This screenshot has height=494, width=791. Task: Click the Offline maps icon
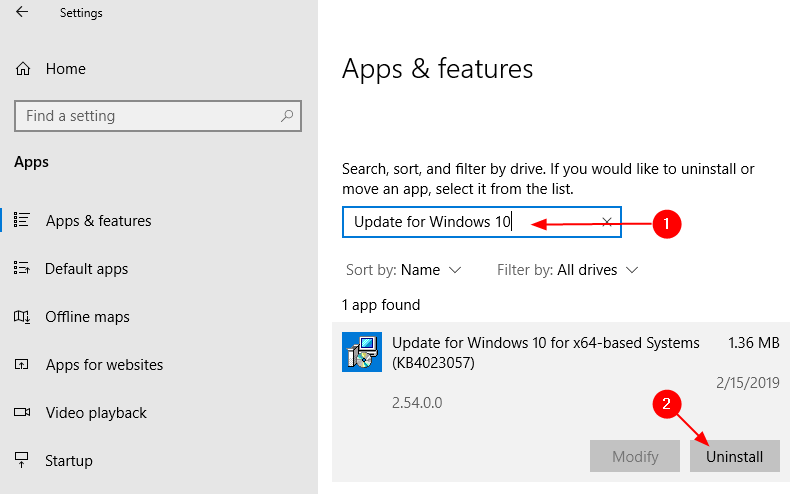[x=22, y=316]
